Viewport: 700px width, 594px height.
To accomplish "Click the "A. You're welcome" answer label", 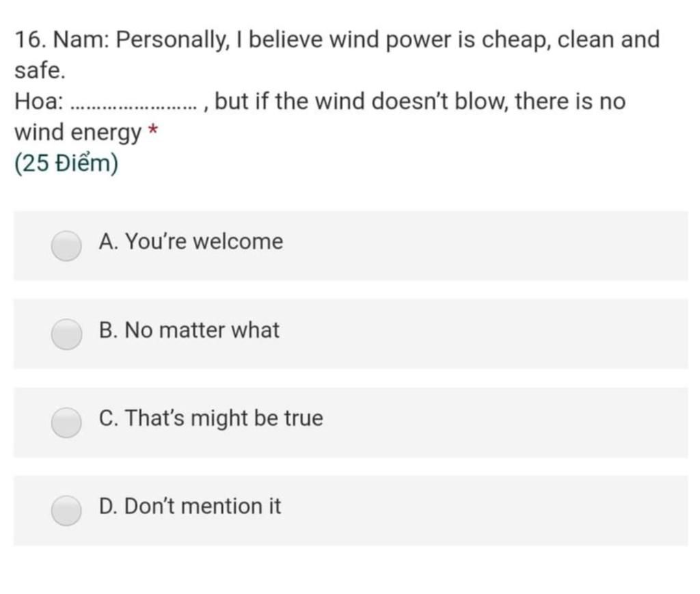I will point(191,241).
